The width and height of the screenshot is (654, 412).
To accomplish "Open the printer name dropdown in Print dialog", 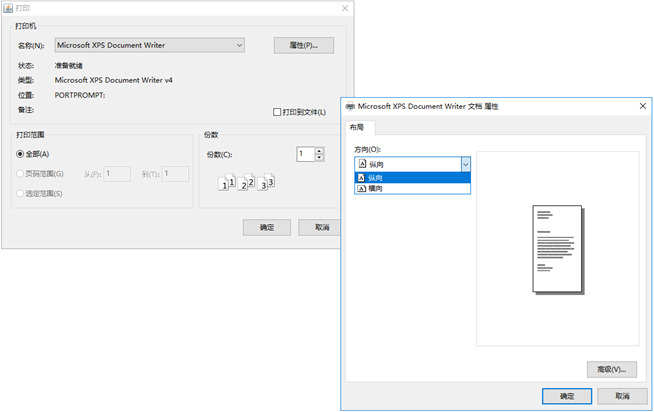I will click(x=149, y=45).
